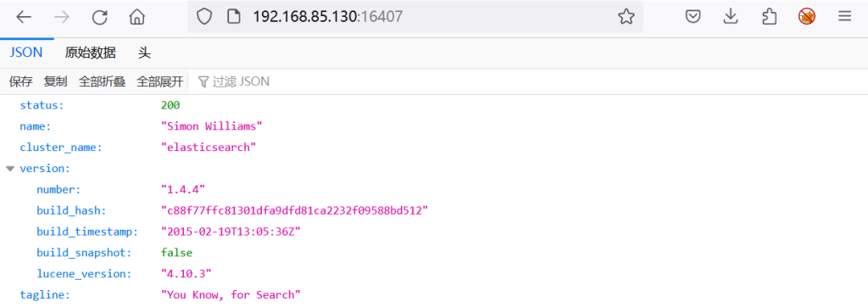Focus the 过滤 JSON filter field
Screen dimensions: 868x307
pos(234,82)
